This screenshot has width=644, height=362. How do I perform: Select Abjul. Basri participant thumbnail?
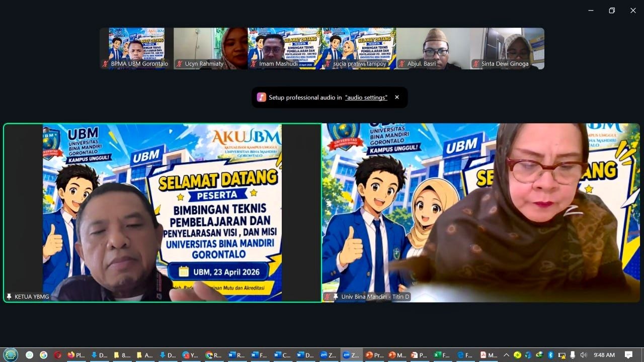[433, 48]
